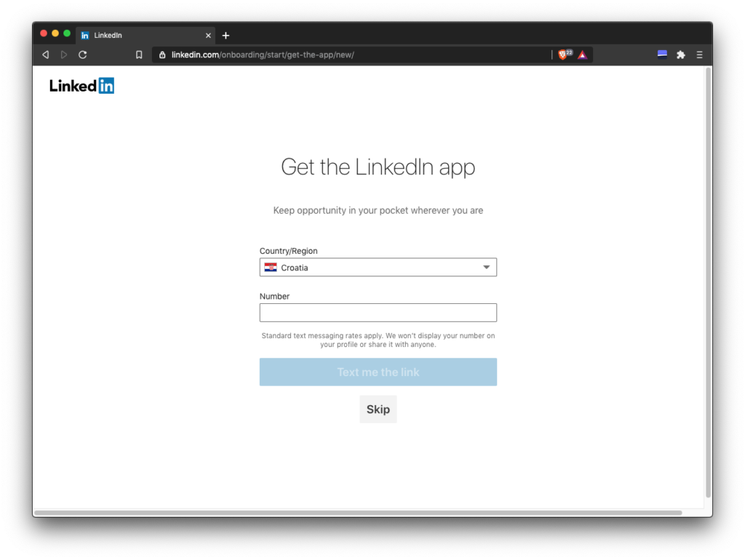Click the blue flag extension icon in the toolbar
The width and height of the screenshot is (745, 560).
[x=662, y=54]
